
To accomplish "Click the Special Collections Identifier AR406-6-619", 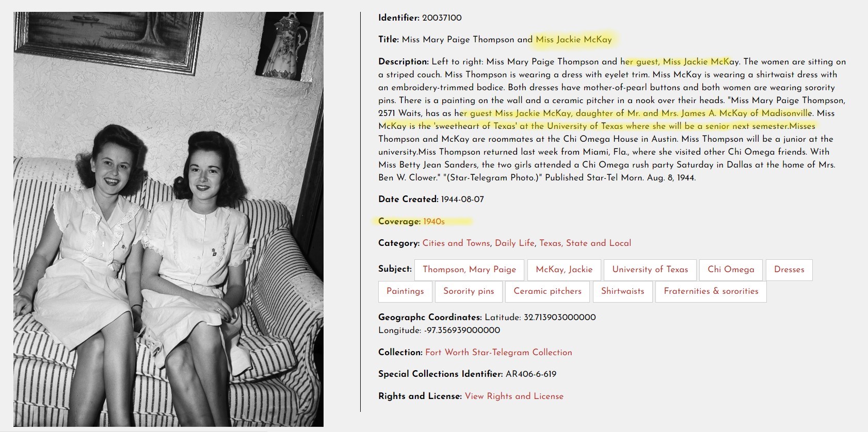I will tap(531, 374).
